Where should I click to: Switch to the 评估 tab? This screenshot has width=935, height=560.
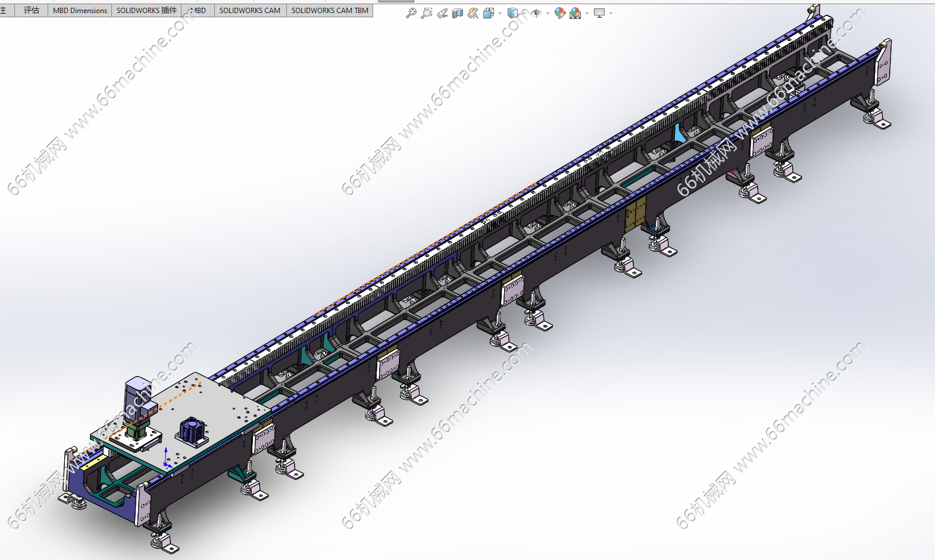(32, 11)
